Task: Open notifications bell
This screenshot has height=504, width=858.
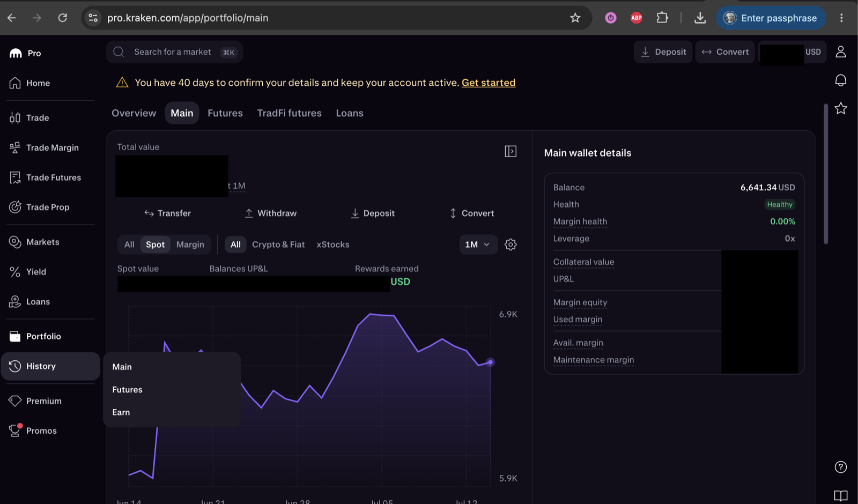Action: 841,80
